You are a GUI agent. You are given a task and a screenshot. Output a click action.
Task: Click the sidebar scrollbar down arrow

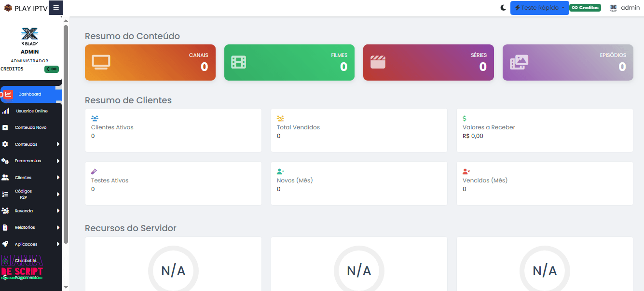point(66,287)
